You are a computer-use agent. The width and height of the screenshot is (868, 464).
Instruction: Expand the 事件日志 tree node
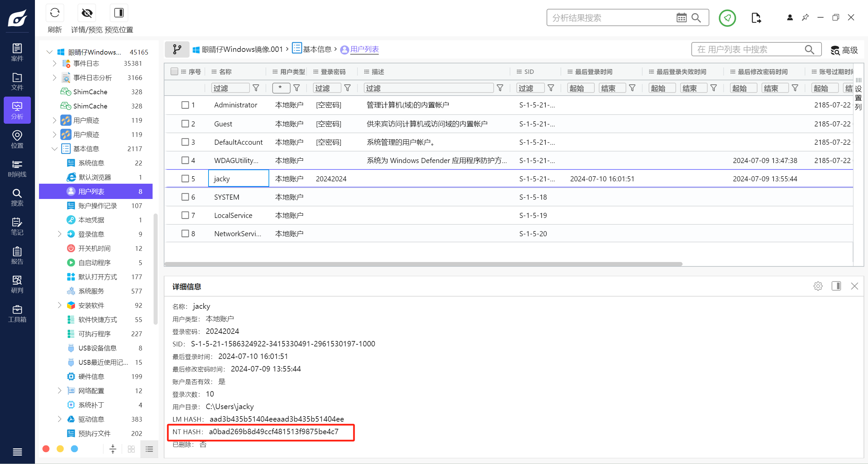point(54,63)
